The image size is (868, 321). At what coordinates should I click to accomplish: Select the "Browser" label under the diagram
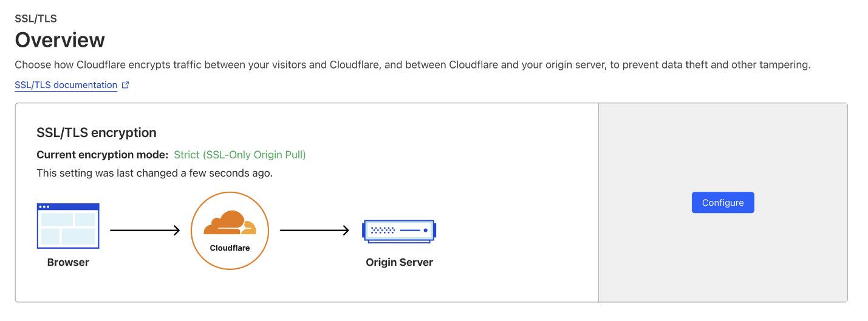tap(68, 262)
